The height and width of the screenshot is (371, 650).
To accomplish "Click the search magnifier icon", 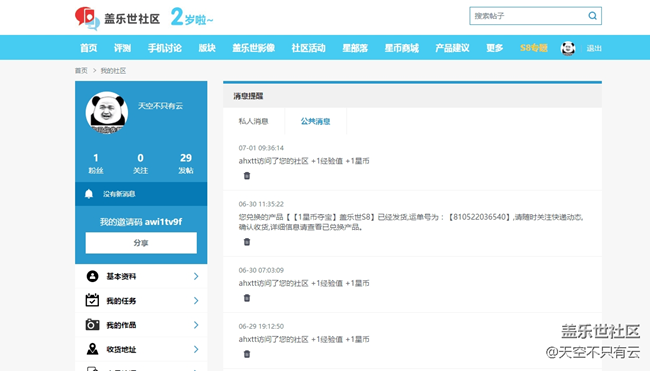I will point(592,16).
